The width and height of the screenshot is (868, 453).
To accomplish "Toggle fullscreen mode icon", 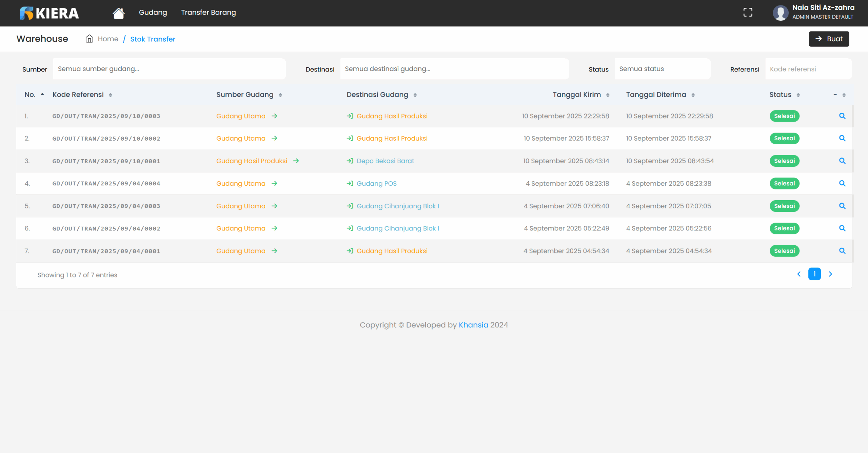I will tap(748, 13).
